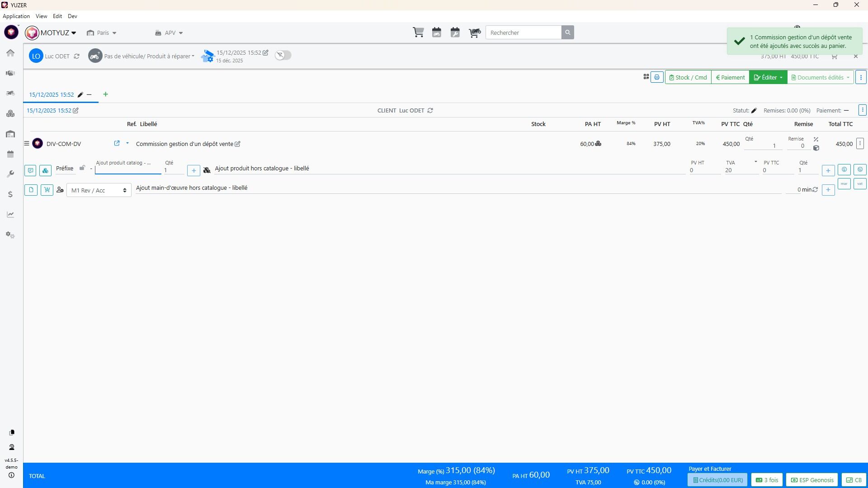Open the statistics chart icon in sidebar
This screenshot has height=488, width=868.
tap(10, 215)
